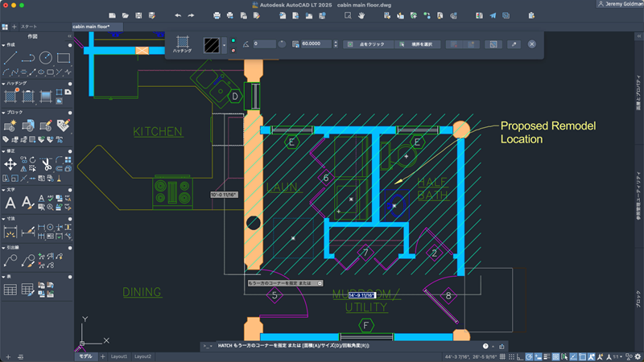Image resolution: width=644 pixels, height=362 pixels.
Task: Select the Rectangle tool
Action: (64, 58)
